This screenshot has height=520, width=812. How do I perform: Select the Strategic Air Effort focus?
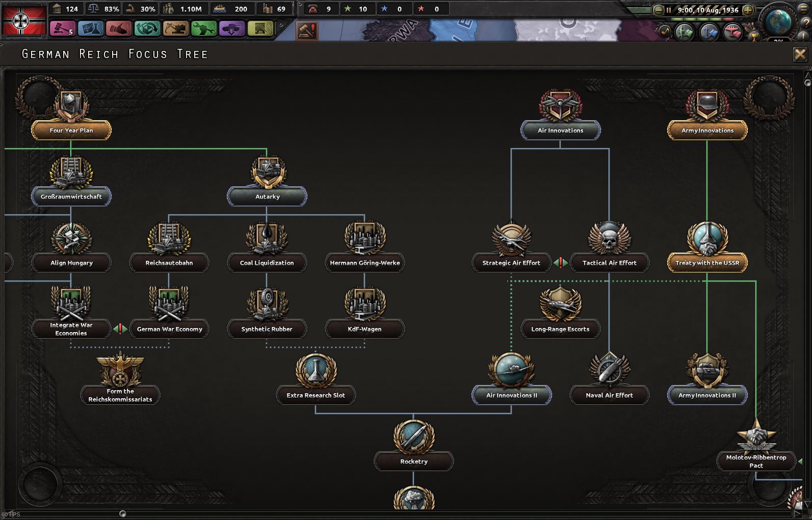click(x=511, y=263)
